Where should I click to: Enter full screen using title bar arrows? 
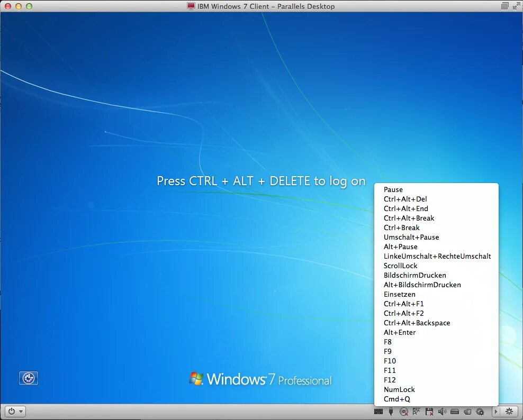pos(516,6)
